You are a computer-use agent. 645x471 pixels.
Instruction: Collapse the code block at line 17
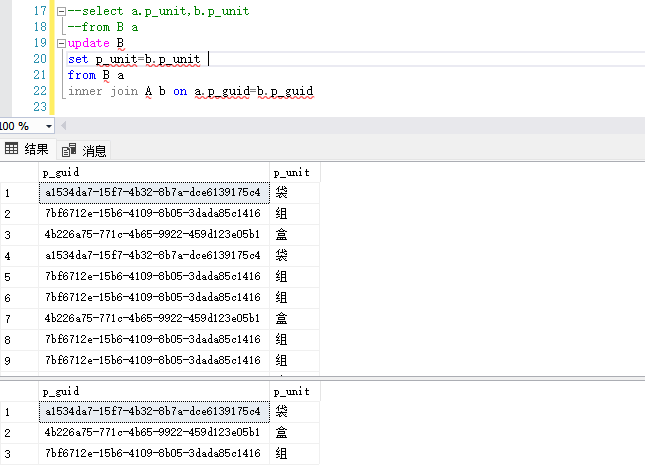pos(61,12)
